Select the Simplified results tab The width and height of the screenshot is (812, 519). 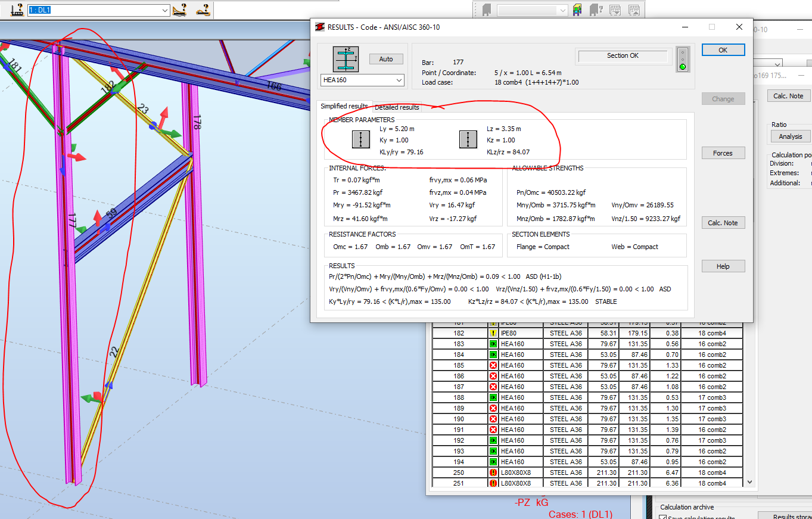[x=344, y=107]
